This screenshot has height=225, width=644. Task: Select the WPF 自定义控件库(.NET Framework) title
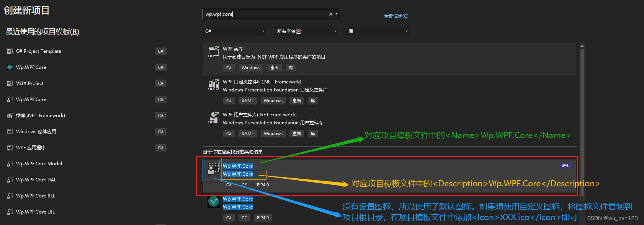pyautogui.click(x=262, y=82)
